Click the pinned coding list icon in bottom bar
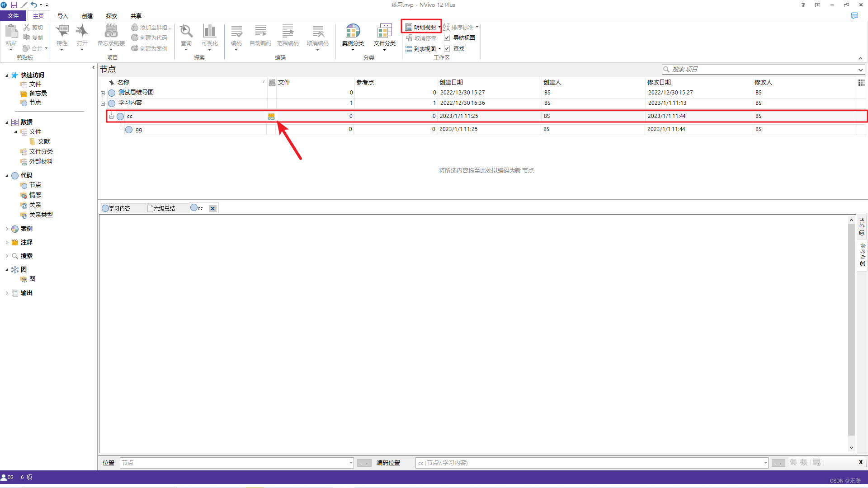The image size is (868, 488). click(816, 462)
